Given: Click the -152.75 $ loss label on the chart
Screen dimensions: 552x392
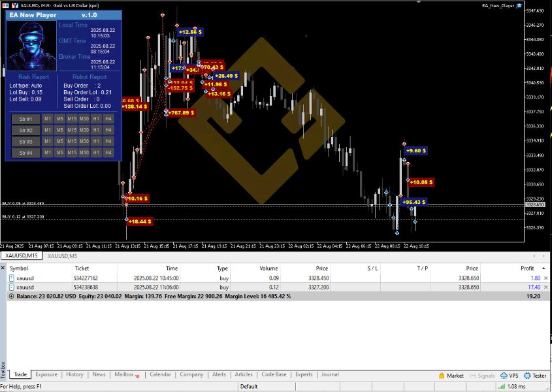Looking at the screenshot, I should [x=179, y=88].
